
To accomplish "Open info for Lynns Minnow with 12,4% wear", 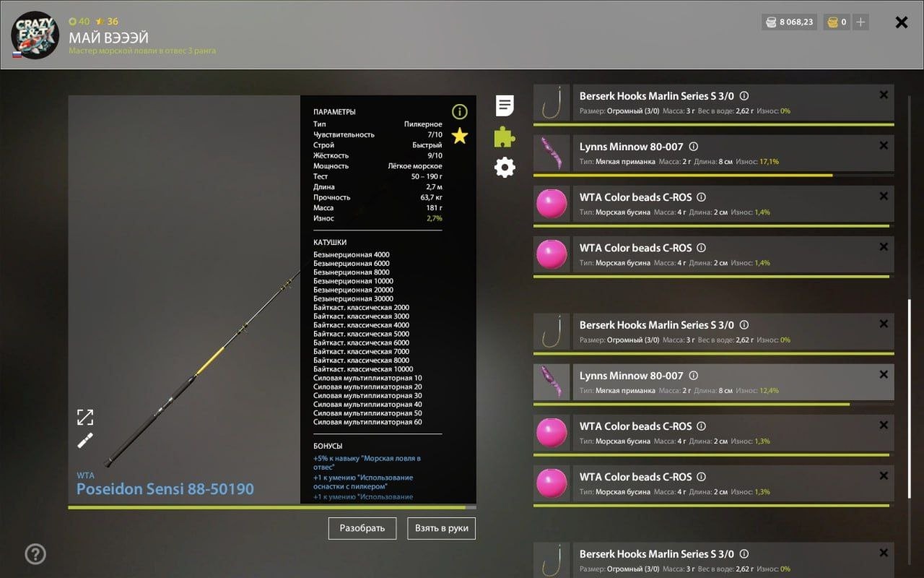I will point(694,376).
